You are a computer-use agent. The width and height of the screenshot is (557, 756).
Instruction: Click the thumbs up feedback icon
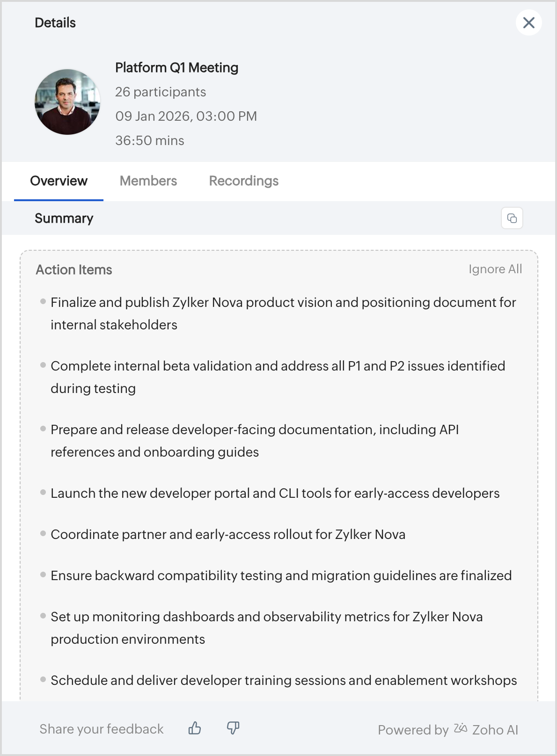tap(195, 728)
